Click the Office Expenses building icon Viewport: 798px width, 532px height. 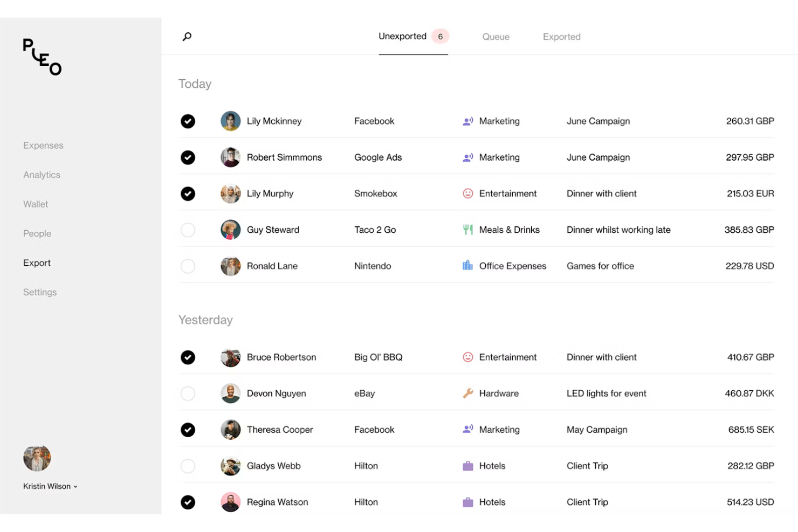(467, 265)
